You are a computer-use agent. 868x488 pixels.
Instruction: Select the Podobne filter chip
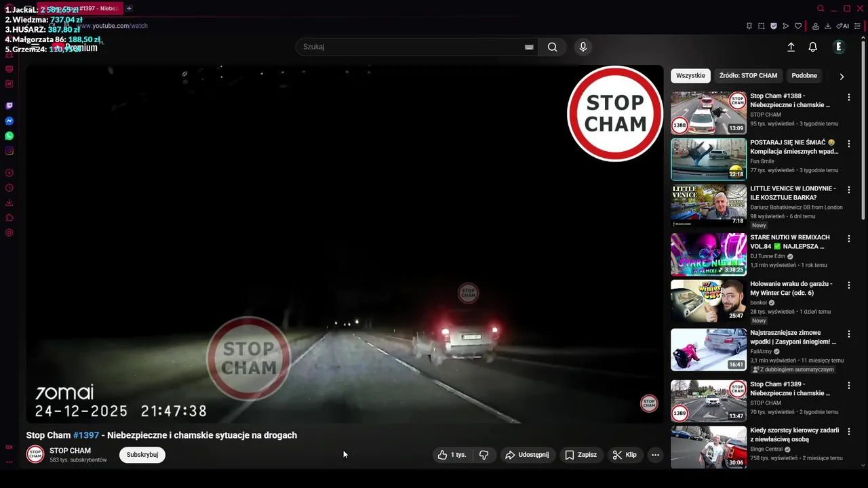[804, 76]
